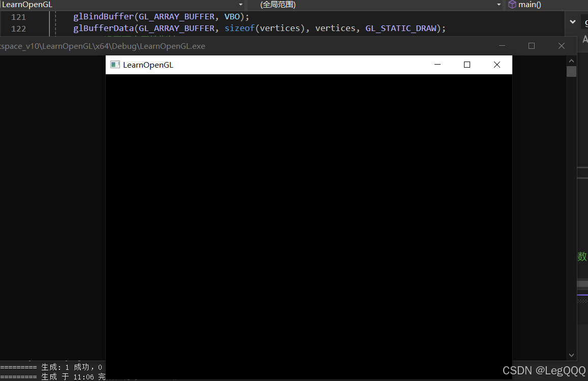This screenshot has height=381, width=588.
Task: Close the LearnOpenGL.exe console window
Action: click(562, 46)
